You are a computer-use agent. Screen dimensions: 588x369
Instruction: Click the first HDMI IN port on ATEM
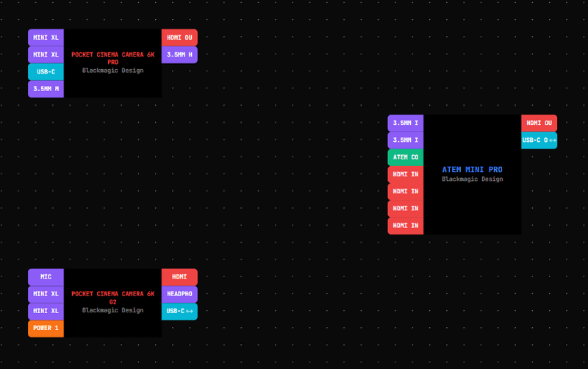pos(406,174)
